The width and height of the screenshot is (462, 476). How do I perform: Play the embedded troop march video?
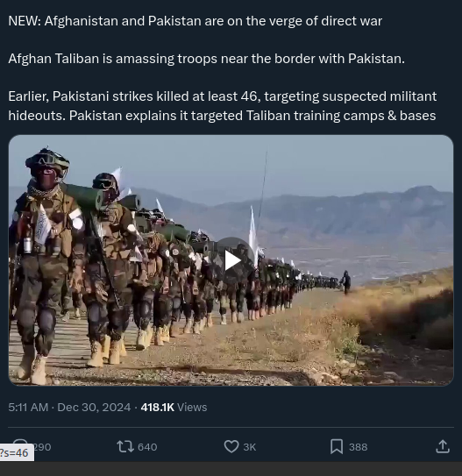click(x=233, y=260)
